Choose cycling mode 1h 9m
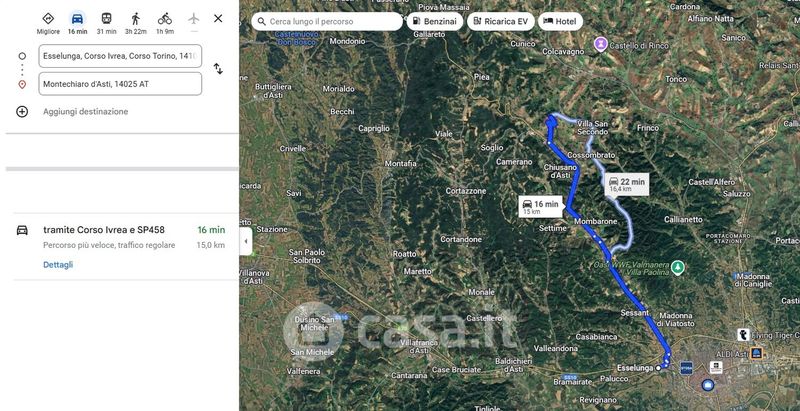Viewport: 800px width, 411px height. pyautogui.click(x=165, y=19)
